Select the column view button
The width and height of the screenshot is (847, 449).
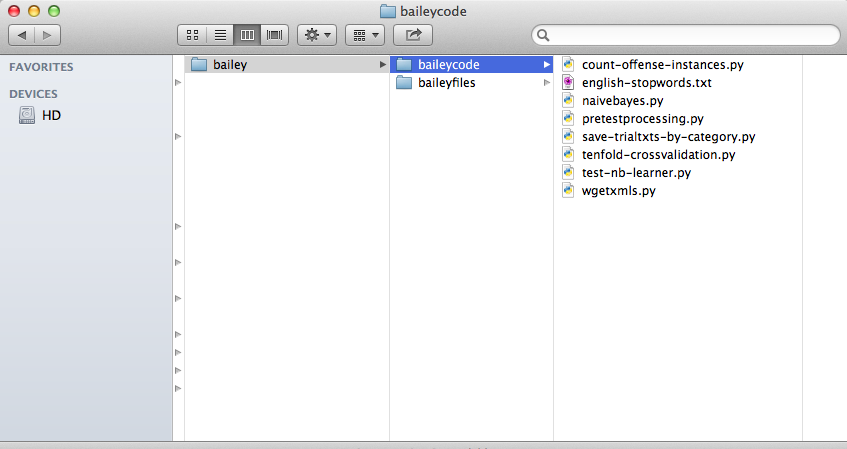pyautogui.click(x=246, y=35)
